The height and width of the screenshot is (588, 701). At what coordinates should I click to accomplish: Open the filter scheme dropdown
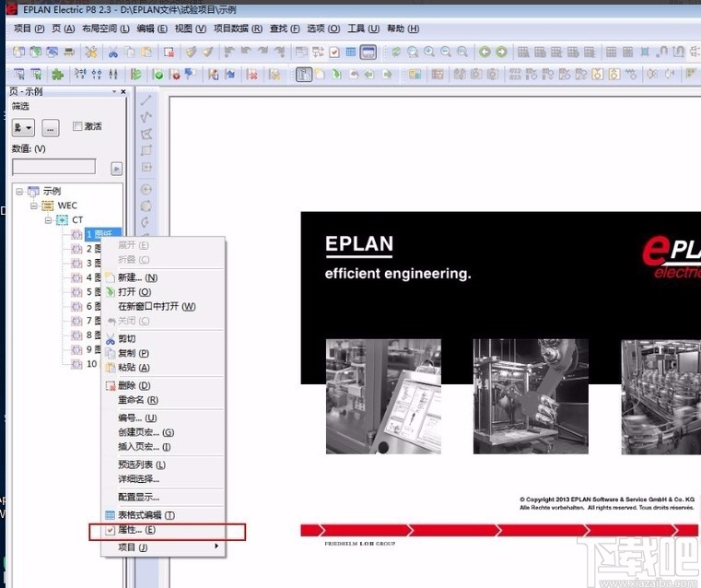tap(23, 128)
